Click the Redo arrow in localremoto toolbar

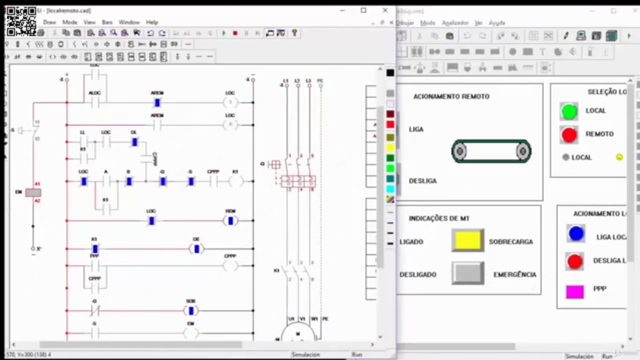[162, 33]
